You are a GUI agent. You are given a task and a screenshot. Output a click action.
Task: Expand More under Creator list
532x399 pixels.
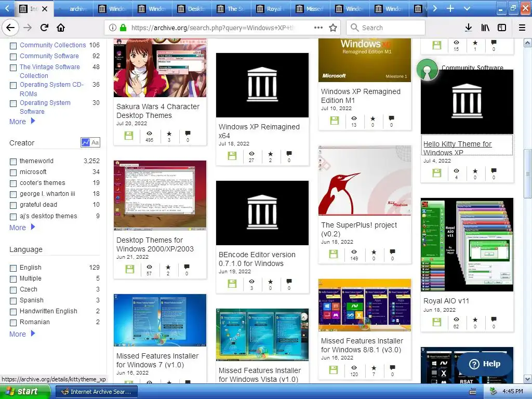[x=22, y=228]
